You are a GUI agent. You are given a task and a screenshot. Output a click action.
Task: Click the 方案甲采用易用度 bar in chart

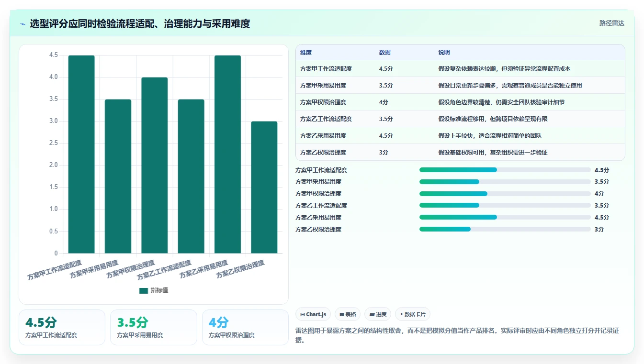coord(118,176)
